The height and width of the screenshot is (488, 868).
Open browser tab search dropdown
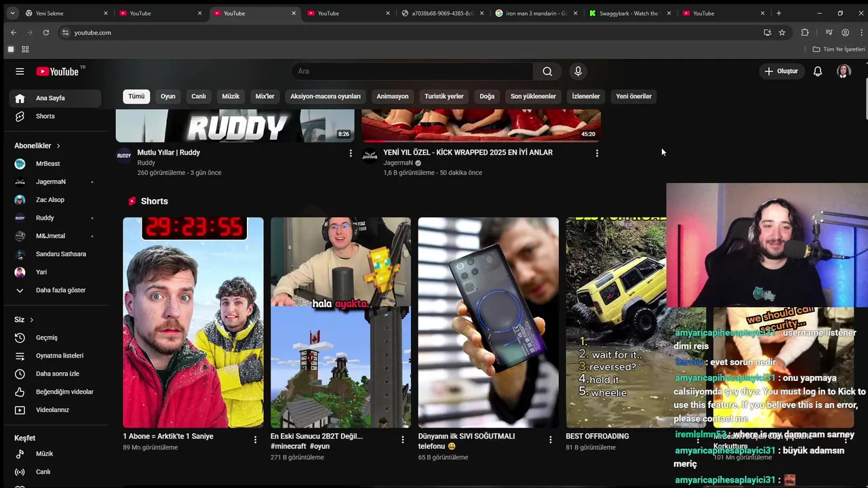[12, 13]
